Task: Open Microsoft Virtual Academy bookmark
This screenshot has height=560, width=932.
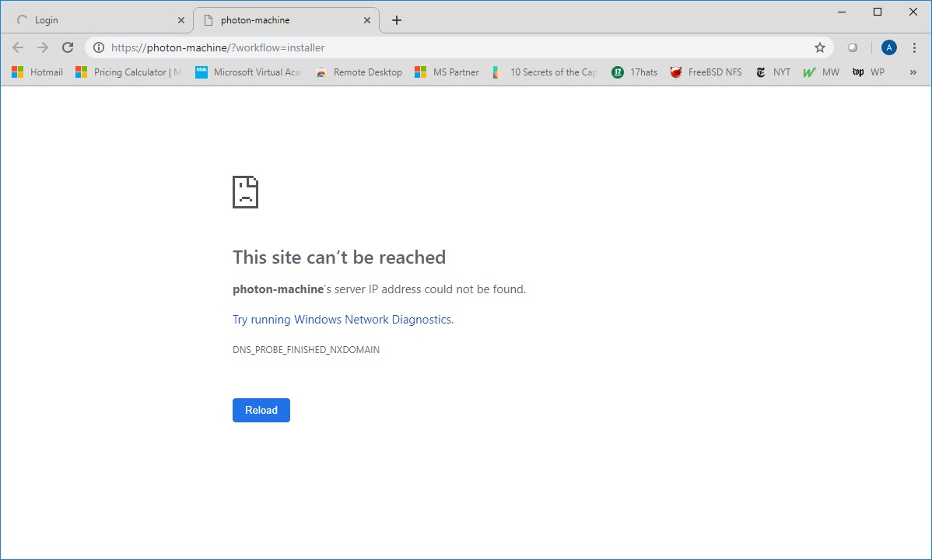Action: click(x=248, y=72)
